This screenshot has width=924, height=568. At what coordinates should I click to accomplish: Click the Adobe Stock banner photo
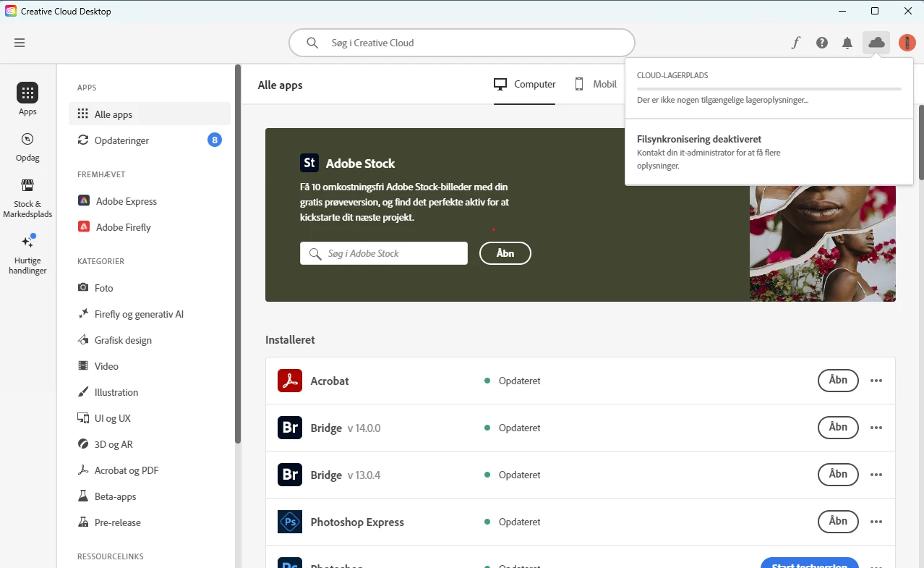pos(823,243)
